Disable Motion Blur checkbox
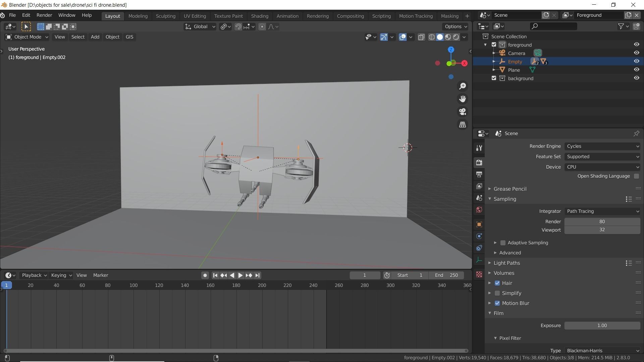Viewport: 644px width, 362px height. point(497,303)
